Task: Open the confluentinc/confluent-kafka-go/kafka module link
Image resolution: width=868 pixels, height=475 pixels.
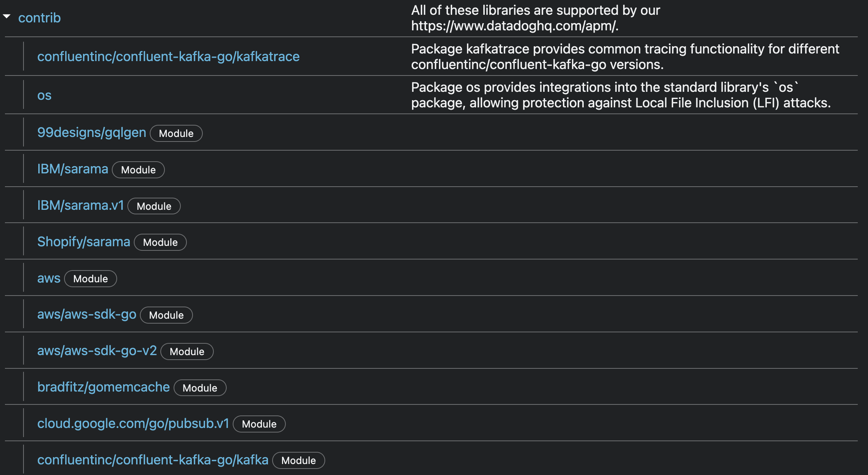Action: [153, 460]
